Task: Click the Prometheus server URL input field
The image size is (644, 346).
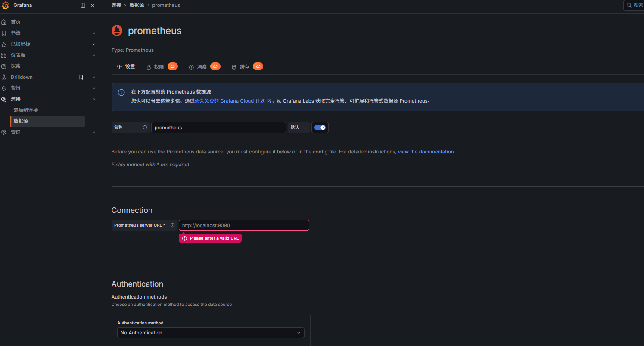Action: pyautogui.click(x=244, y=225)
